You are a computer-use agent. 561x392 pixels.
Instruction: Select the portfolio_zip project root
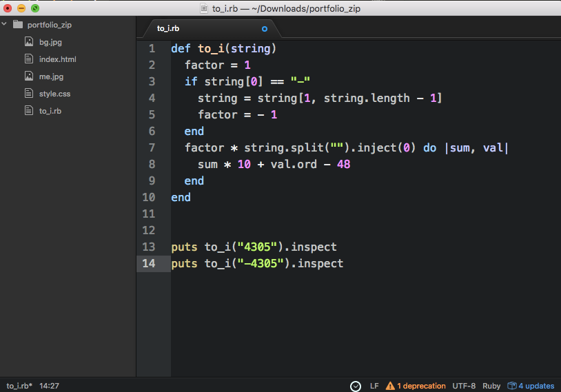pos(50,25)
